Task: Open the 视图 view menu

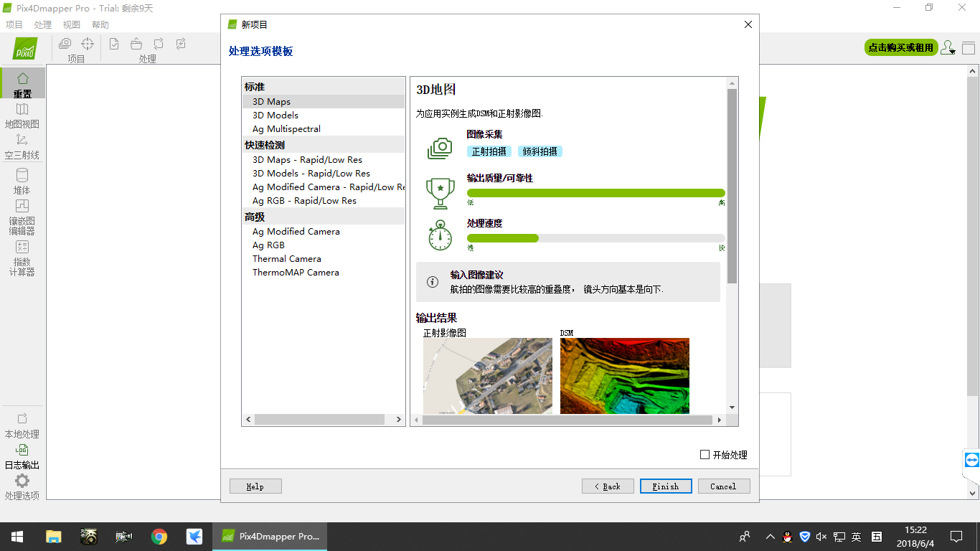Action: 72,24
